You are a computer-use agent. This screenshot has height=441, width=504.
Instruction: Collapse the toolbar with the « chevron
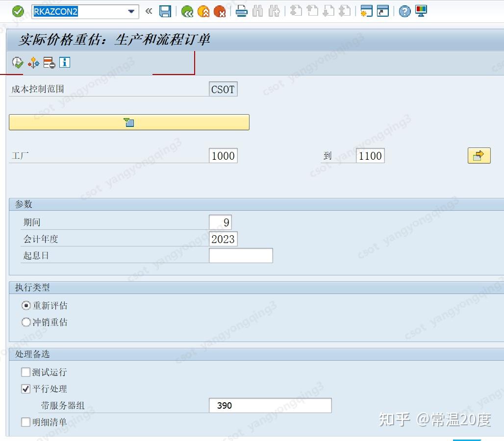coord(149,11)
